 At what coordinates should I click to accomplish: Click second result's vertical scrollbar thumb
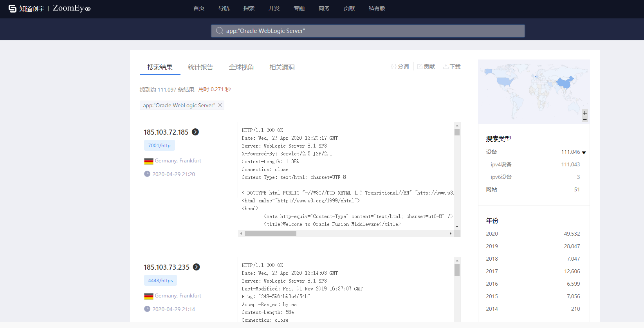(457, 270)
